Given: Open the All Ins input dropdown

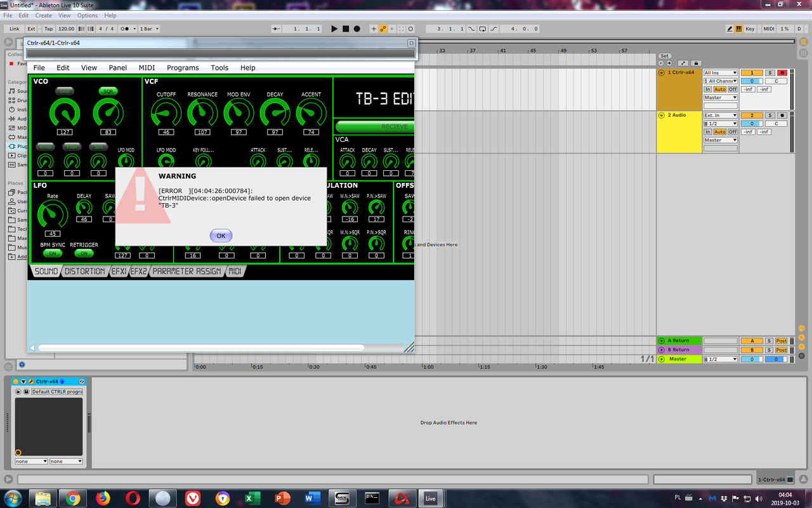Looking at the screenshot, I should pyautogui.click(x=721, y=73).
